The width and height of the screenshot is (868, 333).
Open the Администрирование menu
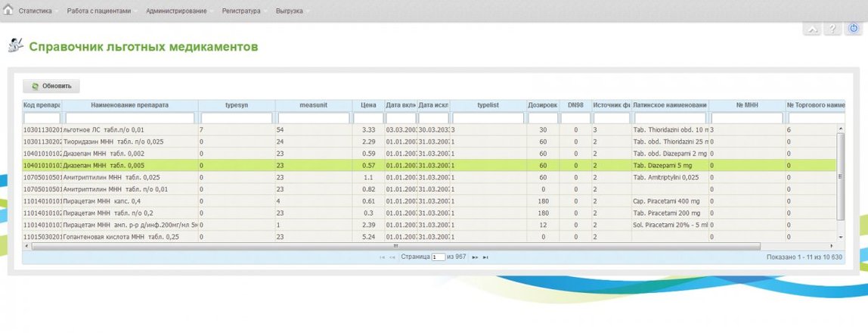pyautogui.click(x=175, y=12)
